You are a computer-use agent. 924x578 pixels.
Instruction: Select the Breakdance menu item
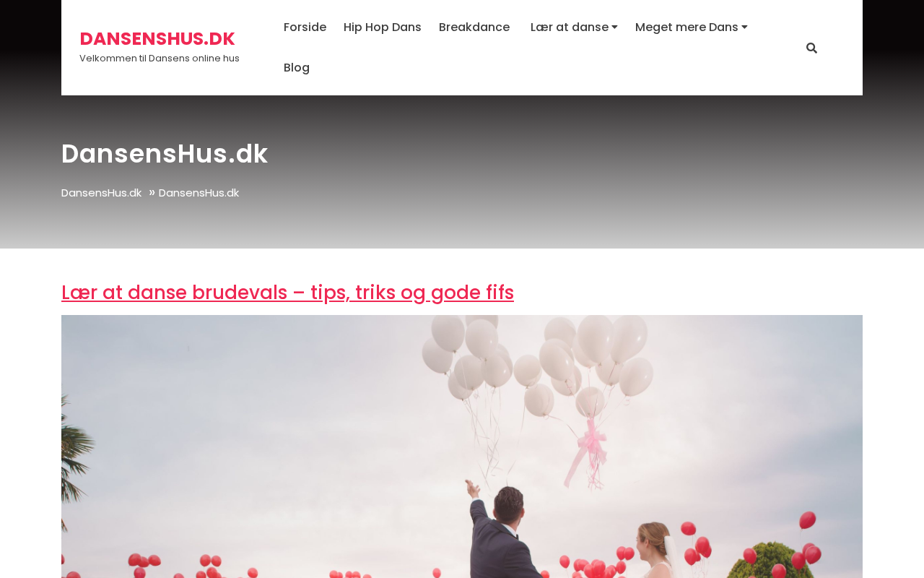click(x=474, y=27)
